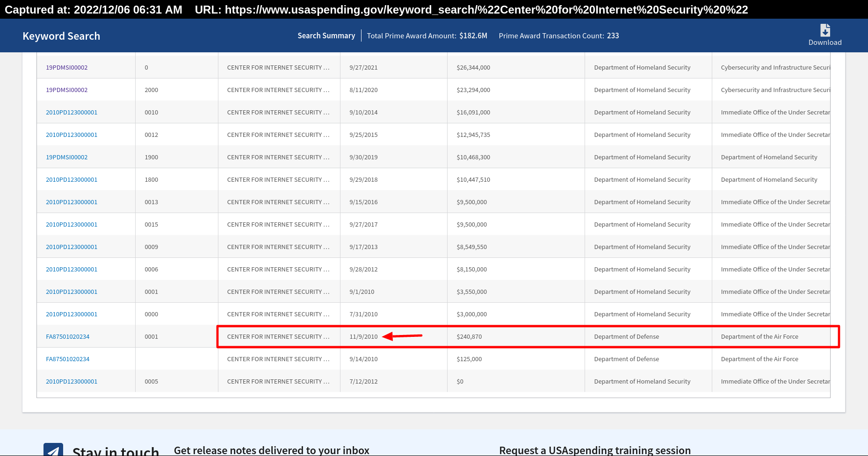This screenshot has height=456, width=868.
Task: Click the paper plane Stay in touch icon
Action: click(53, 449)
